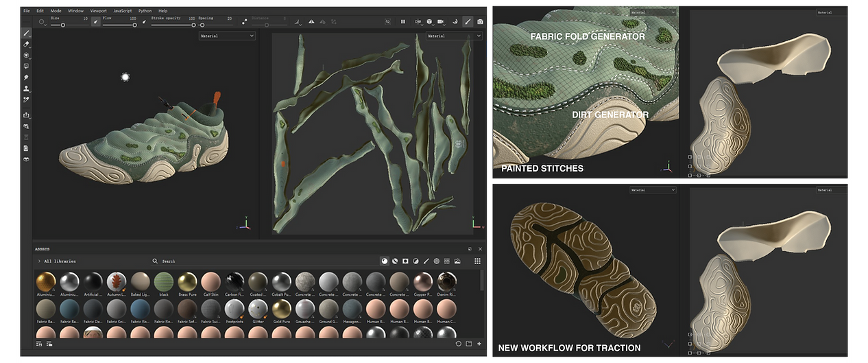Image resolution: width=868 pixels, height=363 pixels.
Task: Click the folder icon at Assets panel bottom
Action: (469, 344)
